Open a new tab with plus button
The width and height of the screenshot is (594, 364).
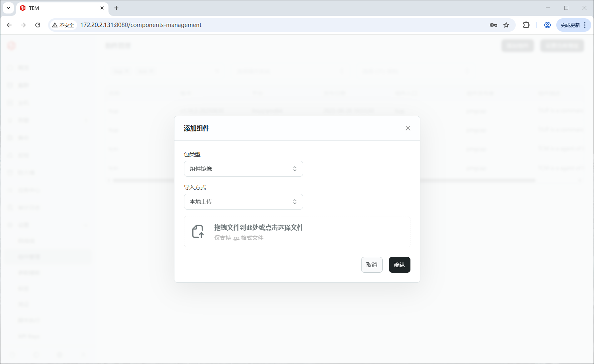[x=116, y=8]
